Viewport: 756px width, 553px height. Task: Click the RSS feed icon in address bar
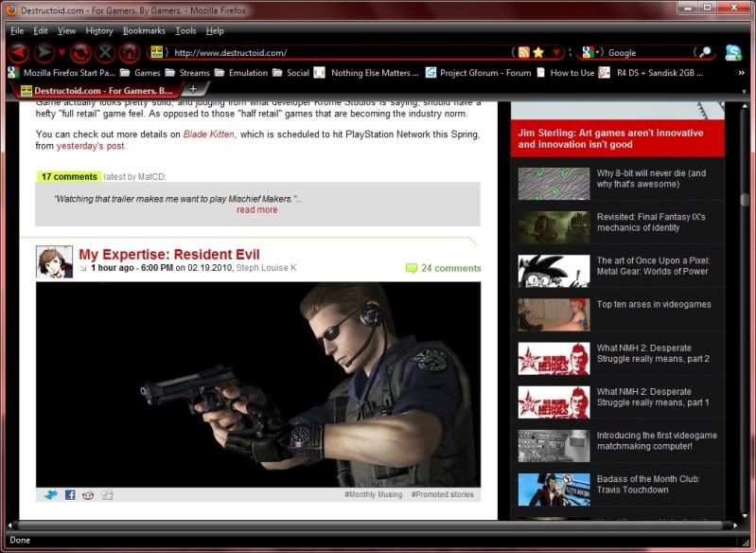point(522,53)
